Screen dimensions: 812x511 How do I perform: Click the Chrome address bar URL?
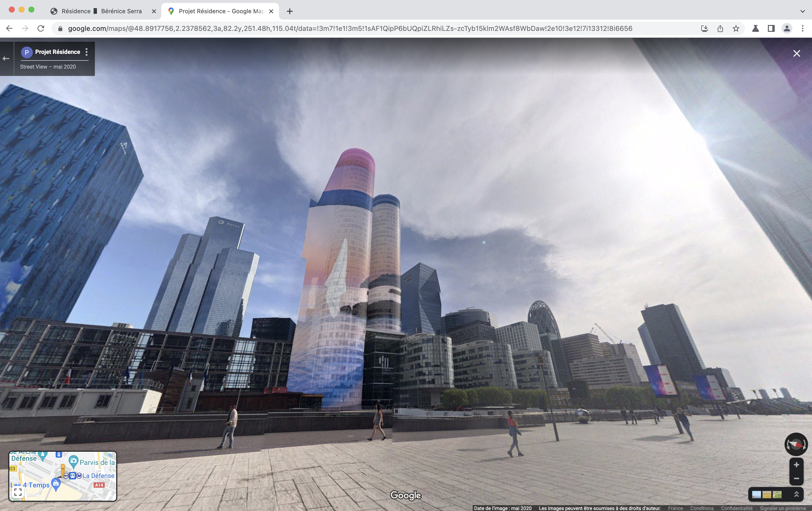click(x=350, y=29)
